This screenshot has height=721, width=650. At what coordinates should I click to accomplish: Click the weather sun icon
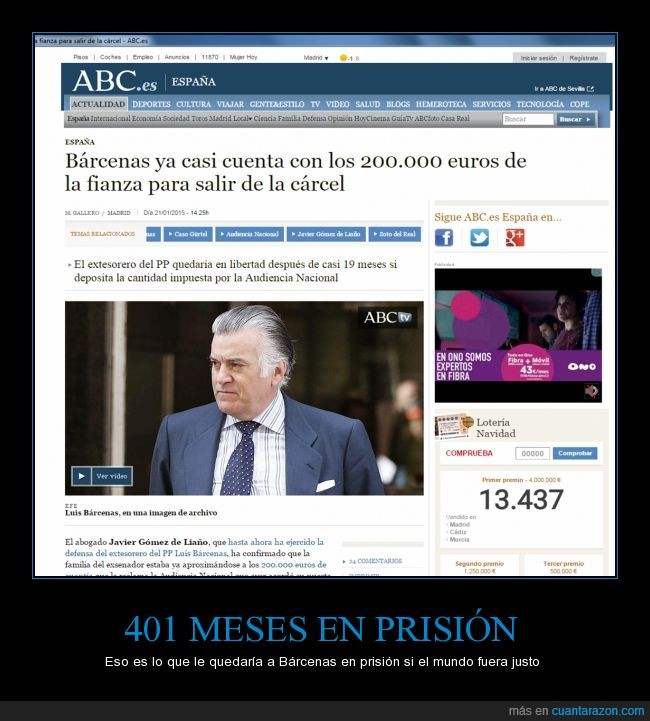point(343,58)
